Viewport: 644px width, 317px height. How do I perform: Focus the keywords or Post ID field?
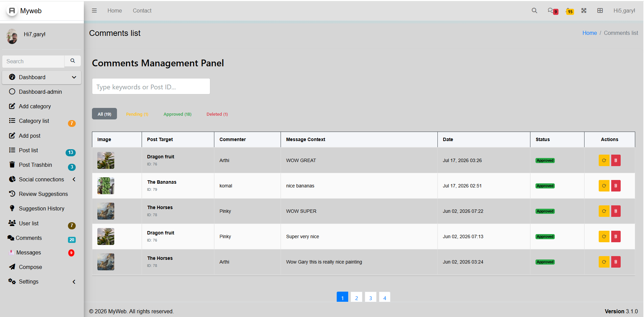click(151, 87)
